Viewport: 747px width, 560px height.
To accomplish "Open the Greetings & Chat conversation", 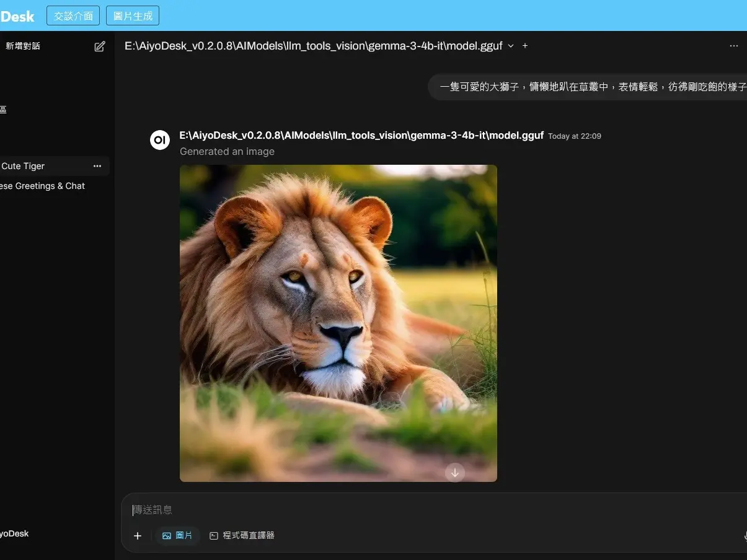I will (x=42, y=186).
